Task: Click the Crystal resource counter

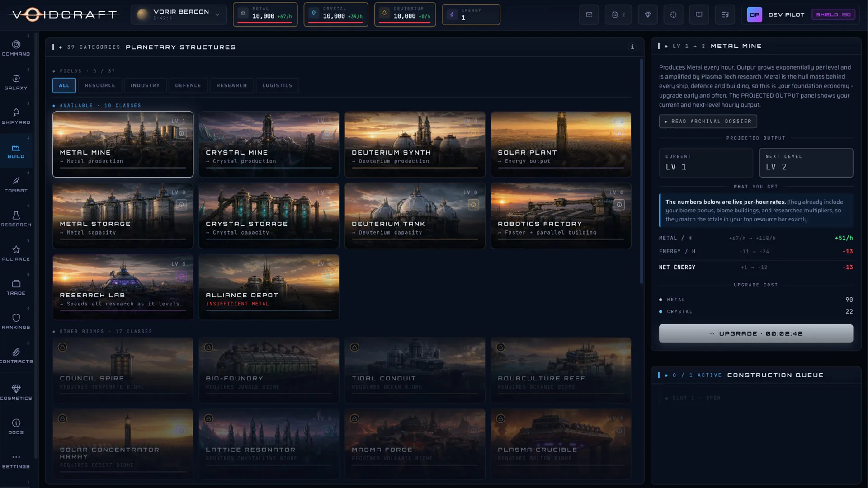Action: [336, 14]
